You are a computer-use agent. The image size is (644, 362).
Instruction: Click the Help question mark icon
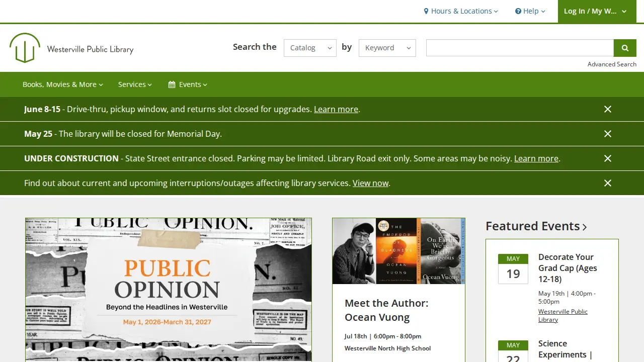pos(518,11)
